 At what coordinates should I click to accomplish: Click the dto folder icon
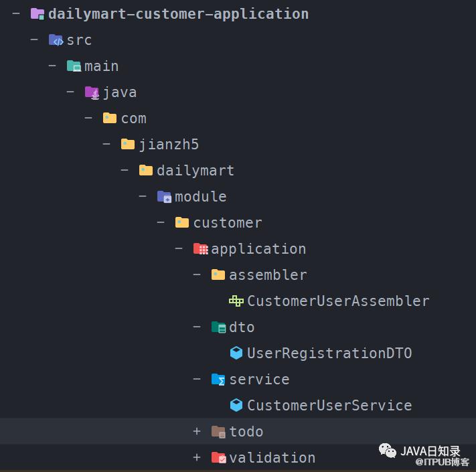(x=218, y=327)
